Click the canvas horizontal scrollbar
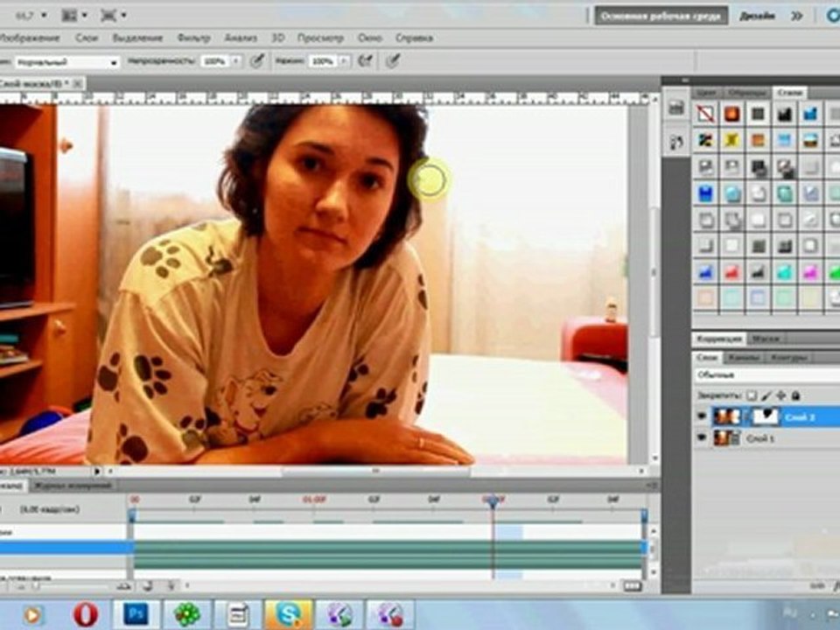840x630 pixels. click(x=375, y=472)
